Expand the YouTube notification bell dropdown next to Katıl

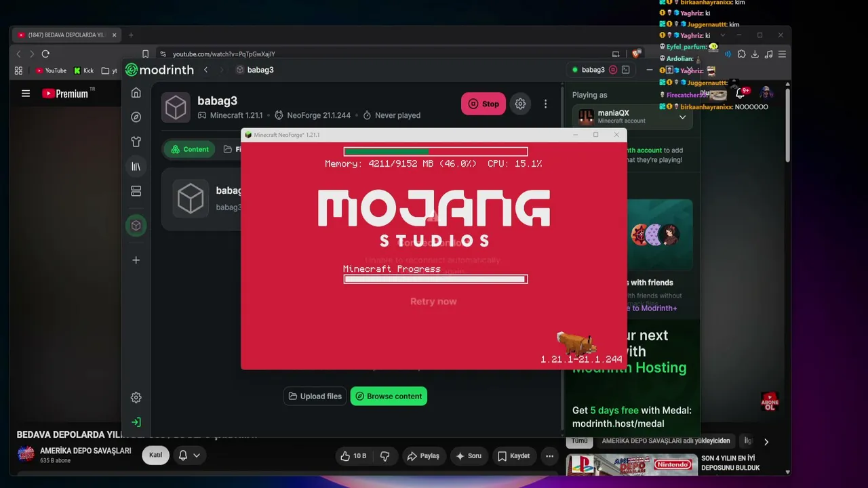(189, 455)
